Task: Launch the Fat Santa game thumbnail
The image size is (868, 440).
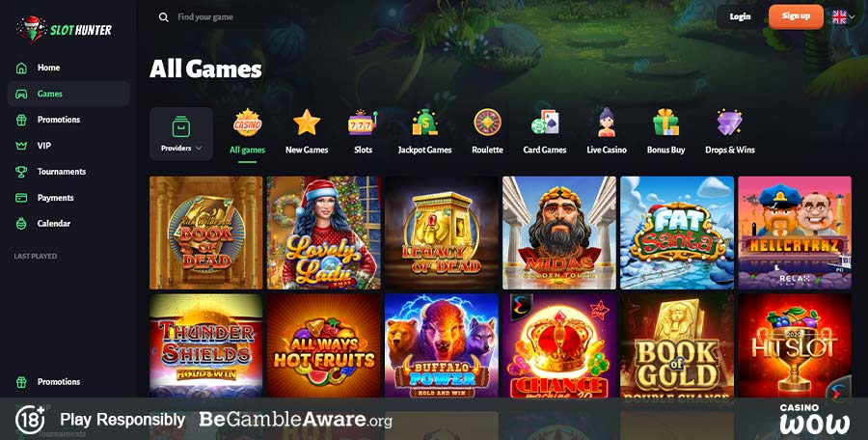Action: (677, 233)
